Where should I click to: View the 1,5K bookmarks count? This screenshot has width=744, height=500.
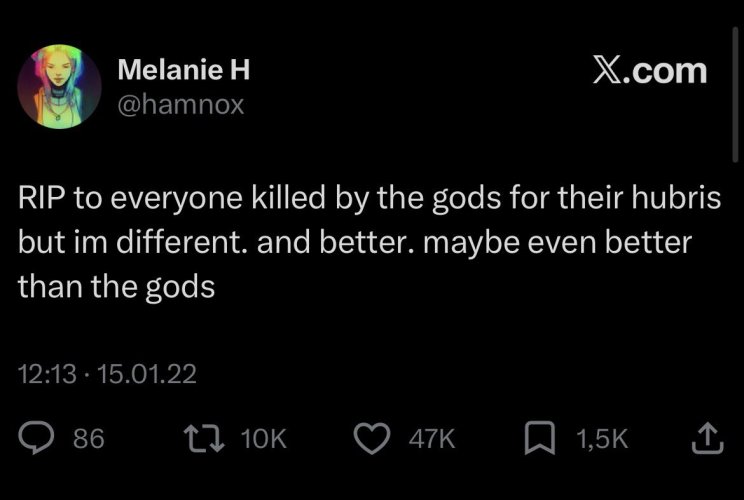coord(602,438)
